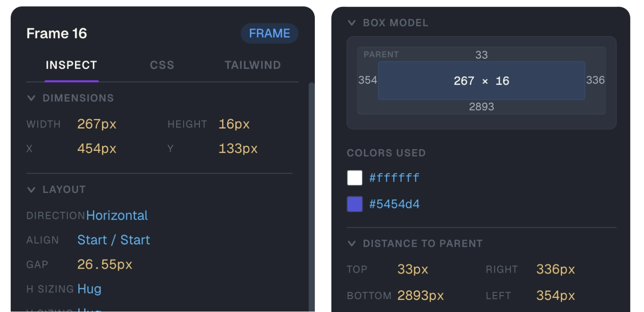
Task: Switch to the CSS tab
Action: (162, 65)
